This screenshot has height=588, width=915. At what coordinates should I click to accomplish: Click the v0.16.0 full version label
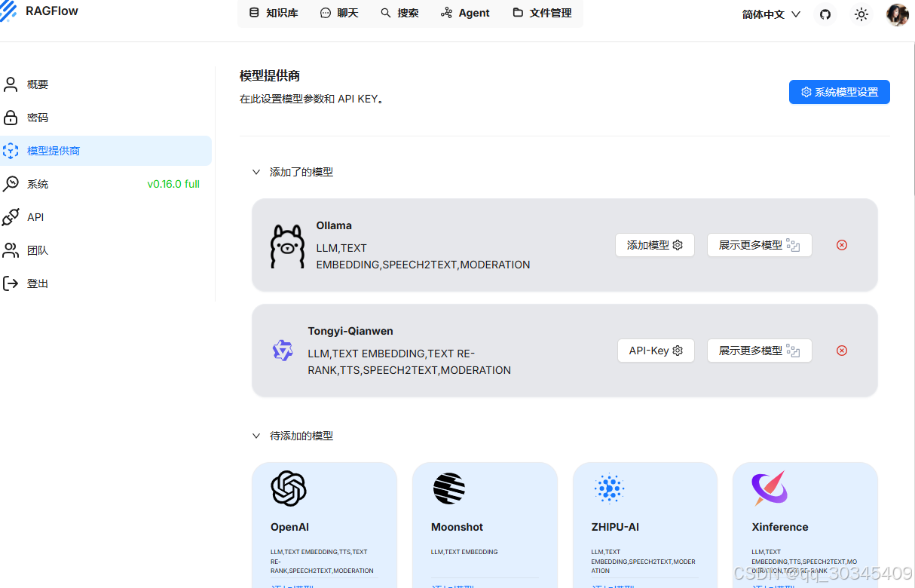tap(173, 184)
